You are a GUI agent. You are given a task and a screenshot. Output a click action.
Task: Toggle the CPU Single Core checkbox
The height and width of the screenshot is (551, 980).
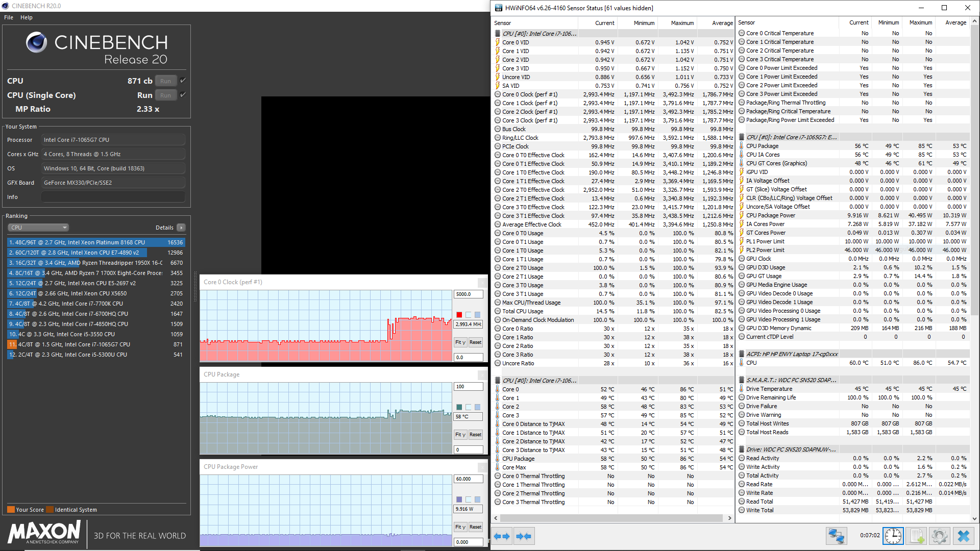(183, 95)
